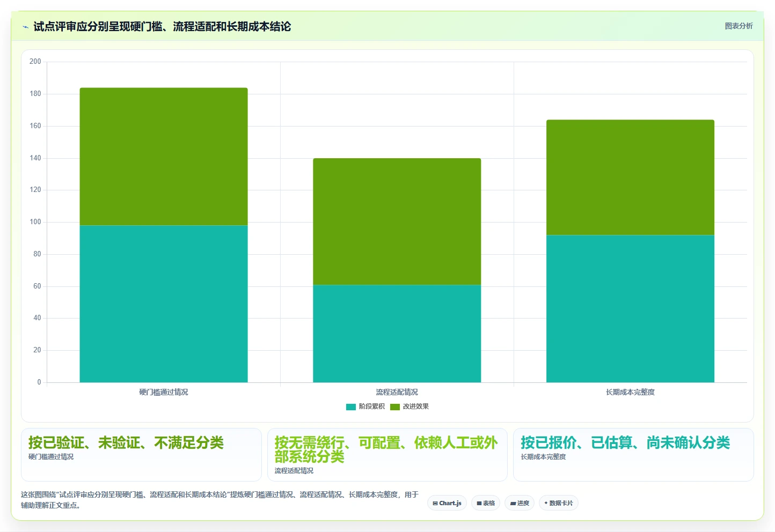Click the star icon in 数据卡片 chip
The width and height of the screenshot is (775, 532).
(x=546, y=503)
